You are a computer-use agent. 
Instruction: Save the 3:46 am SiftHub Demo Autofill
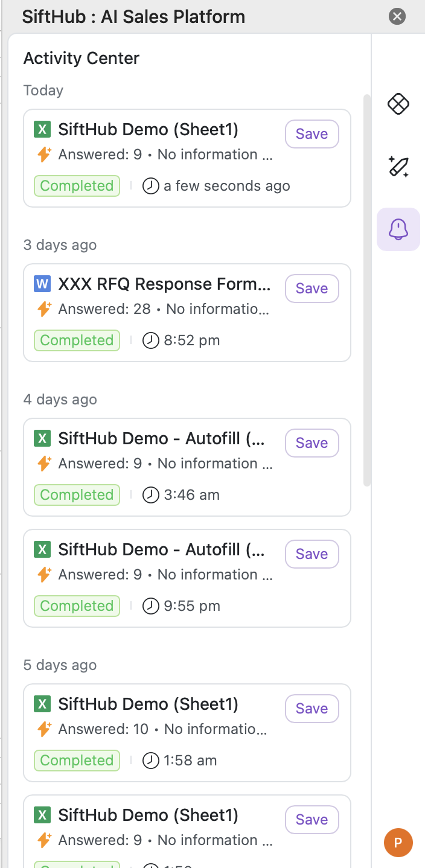coord(312,443)
